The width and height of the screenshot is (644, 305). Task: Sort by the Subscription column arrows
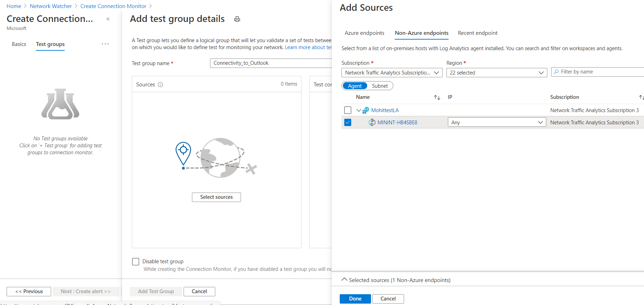(x=641, y=97)
